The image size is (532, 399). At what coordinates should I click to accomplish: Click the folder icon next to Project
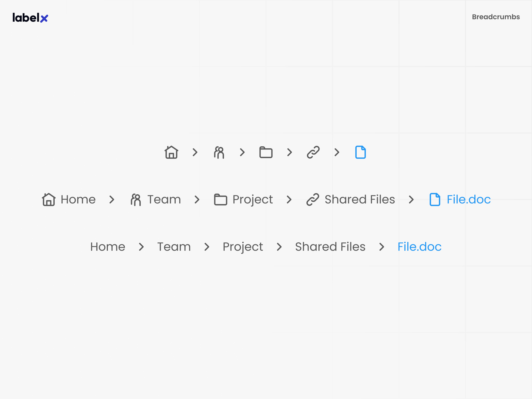(x=220, y=199)
